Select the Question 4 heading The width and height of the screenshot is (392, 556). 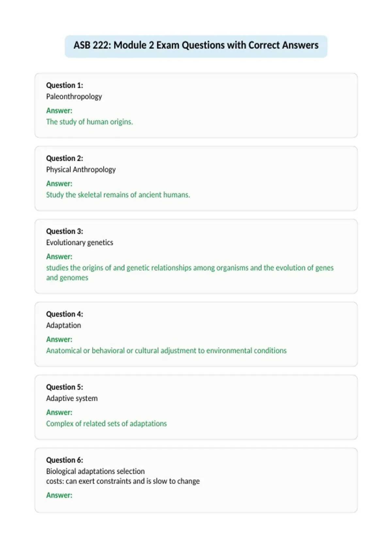click(x=65, y=314)
